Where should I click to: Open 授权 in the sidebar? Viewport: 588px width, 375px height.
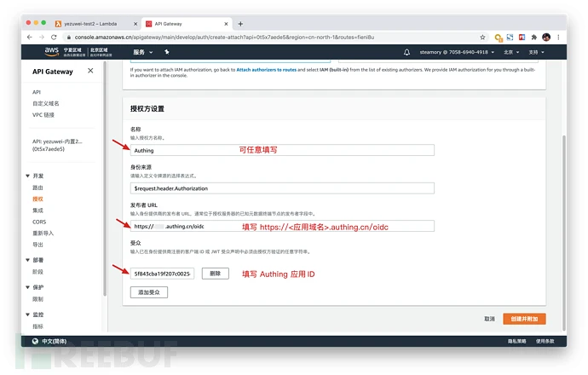tap(37, 199)
